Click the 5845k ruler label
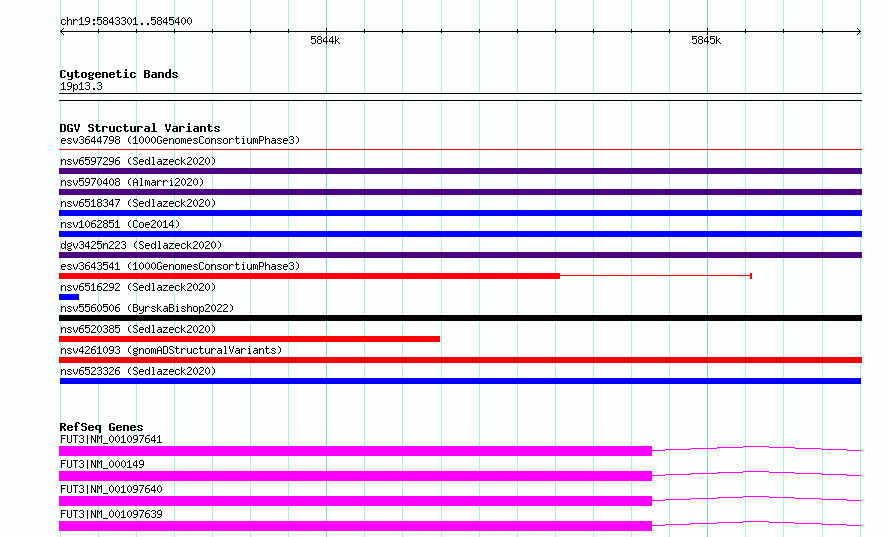Screen dimensions: 890x537 pyautogui.click(x=706, y=40)
